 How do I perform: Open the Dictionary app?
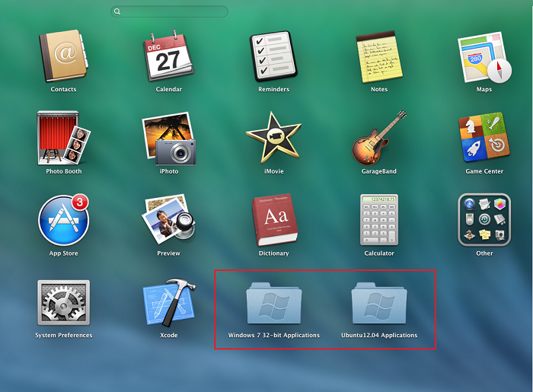275,220
